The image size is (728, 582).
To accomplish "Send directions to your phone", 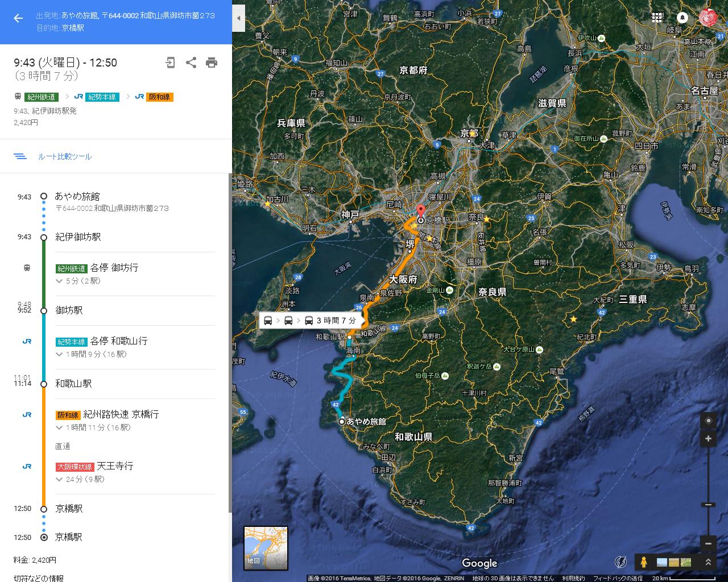I will point(170,63).
